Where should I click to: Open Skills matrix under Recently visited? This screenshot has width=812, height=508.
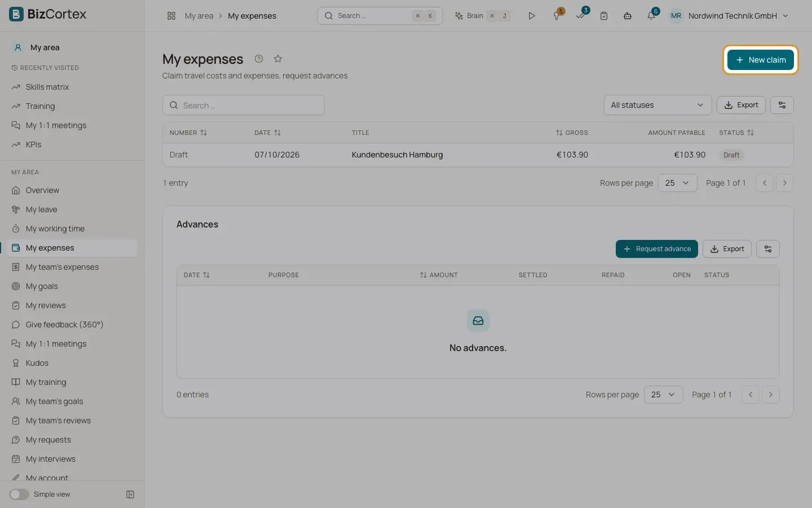coord(72,87)
